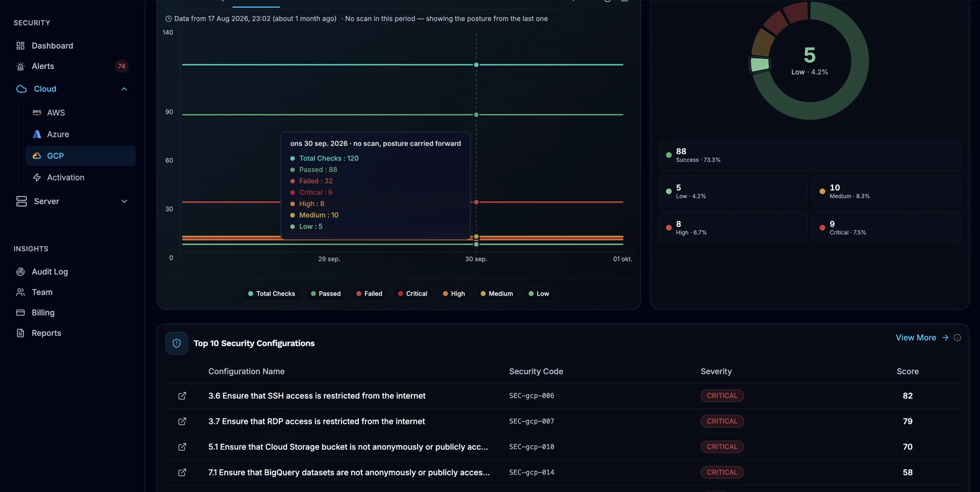Viewport: 980px width, 492px height.
Task: Click the Reports document icon
Action: [21, 333]
